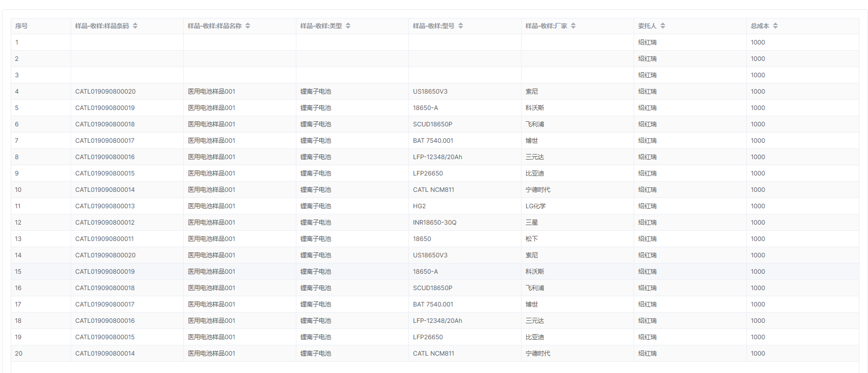The height and width of the screenshot is (373, 868).
Task: Click 锂离子电池 in row 13
Action: 316,239
